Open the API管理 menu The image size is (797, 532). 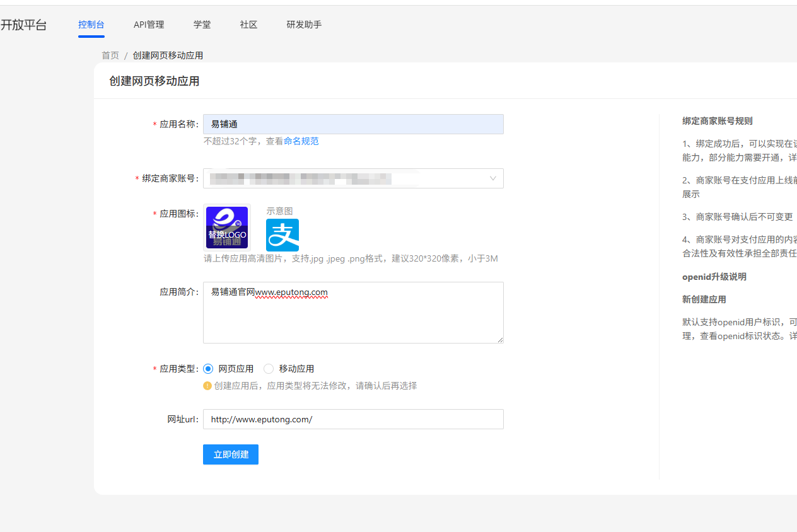149,25
